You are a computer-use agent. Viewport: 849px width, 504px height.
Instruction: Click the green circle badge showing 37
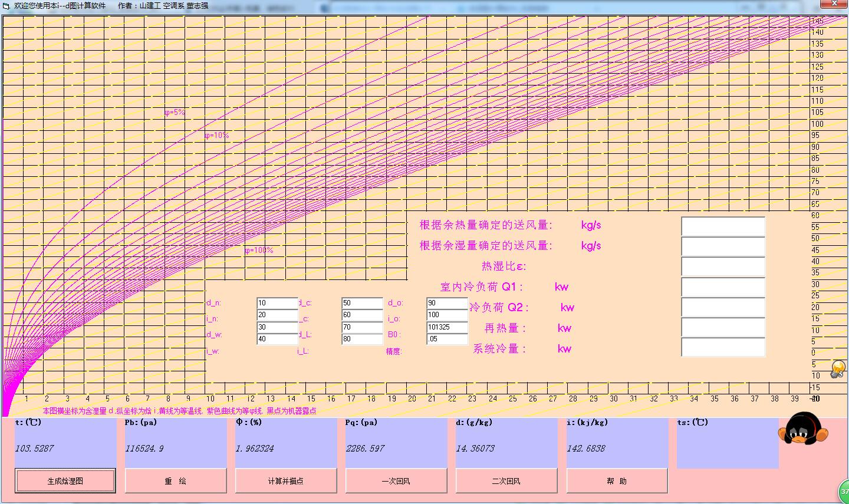tap(844, 492)
